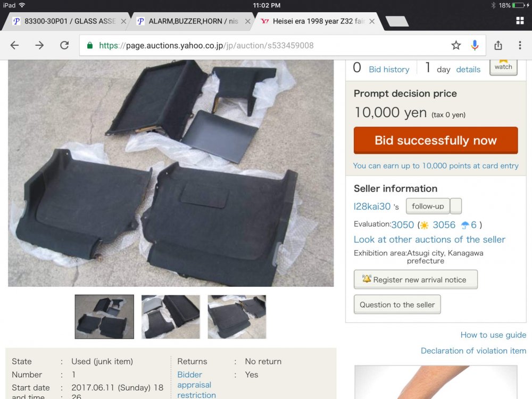Open the Chrome three-dot menu
The height and width of the screenshot is (399, 532).
pyautogui.click(x=520, y=45)
